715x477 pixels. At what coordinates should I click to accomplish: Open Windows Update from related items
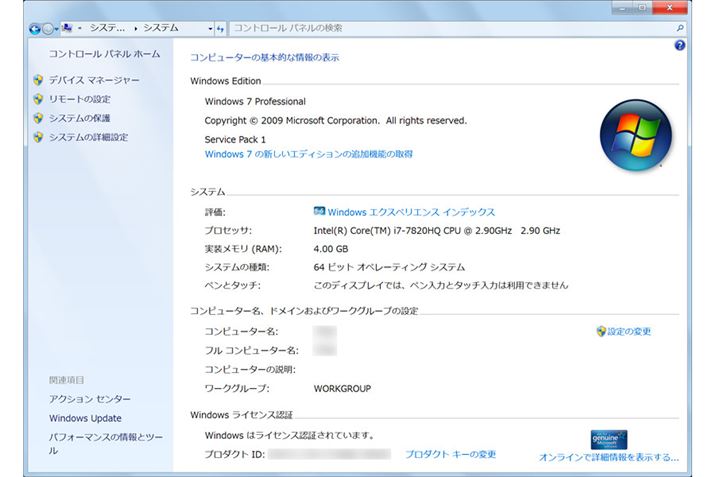pos(85,418)
